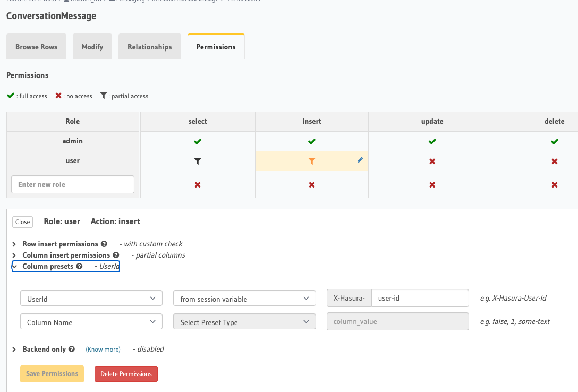This screenshot has width=578, height=392.
Task: Click the red cross for user delete permission
Action: [x=554, y=160]
